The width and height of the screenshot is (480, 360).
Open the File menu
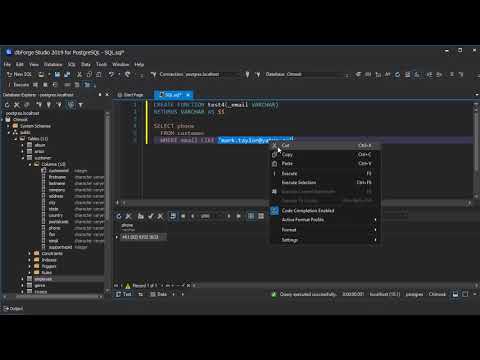tap(7, 64)
